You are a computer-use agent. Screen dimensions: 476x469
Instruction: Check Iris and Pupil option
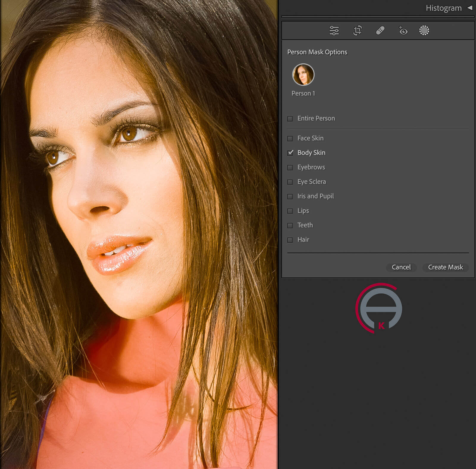coord(290,197)
